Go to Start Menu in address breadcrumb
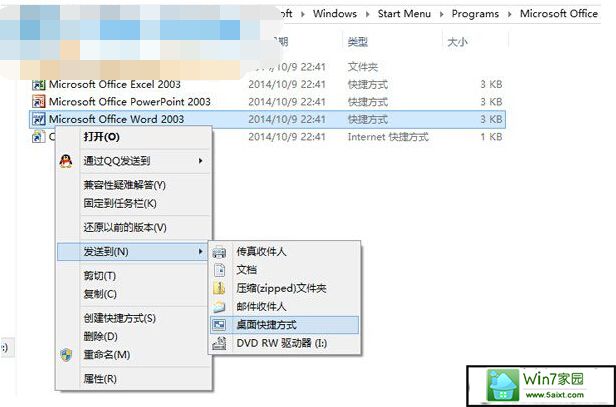 [x=404, y=14]
